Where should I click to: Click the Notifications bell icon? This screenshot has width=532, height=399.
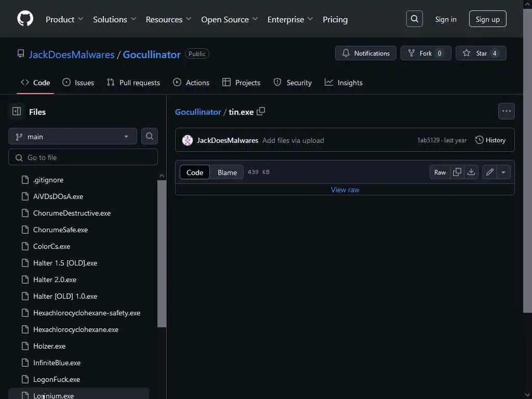[345, 54]
